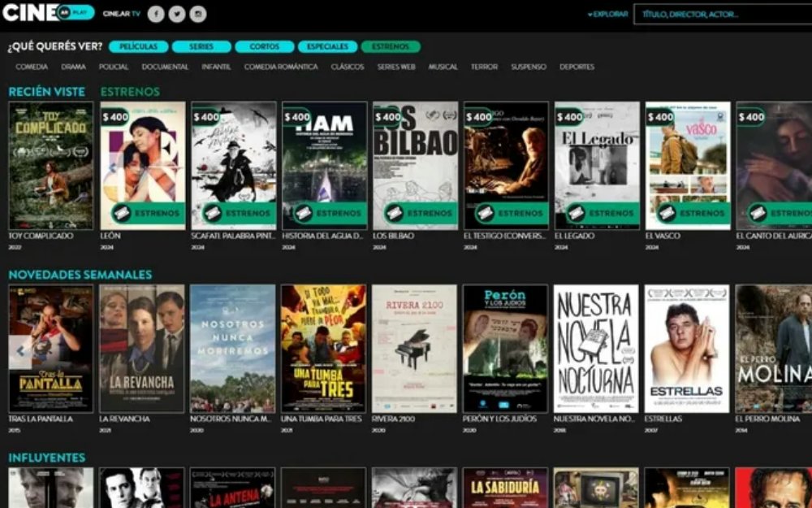The image size is (812, 508).
Task: Select the Cortos filter pill
Action: click(265, 46)
